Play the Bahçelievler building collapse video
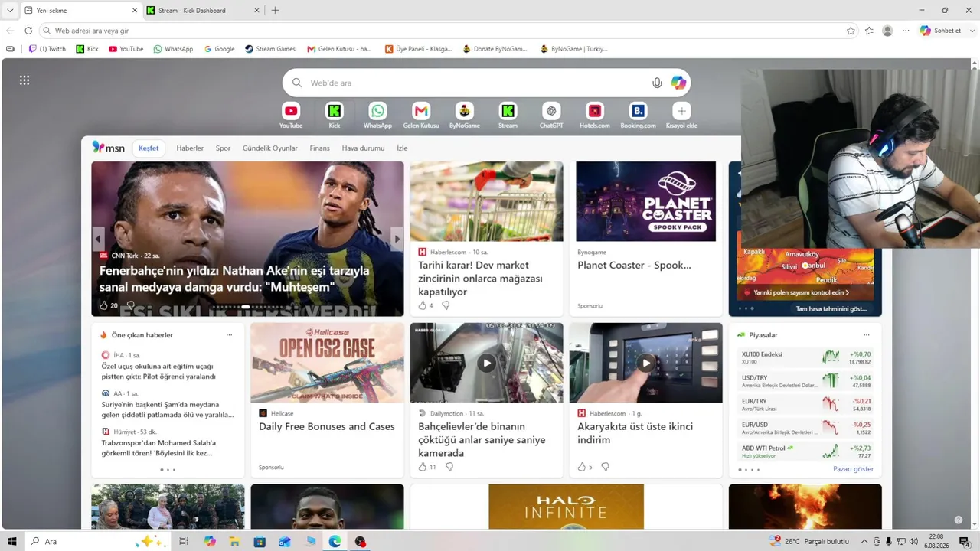This screenshot has height=551, width=980. coord(486,364)
